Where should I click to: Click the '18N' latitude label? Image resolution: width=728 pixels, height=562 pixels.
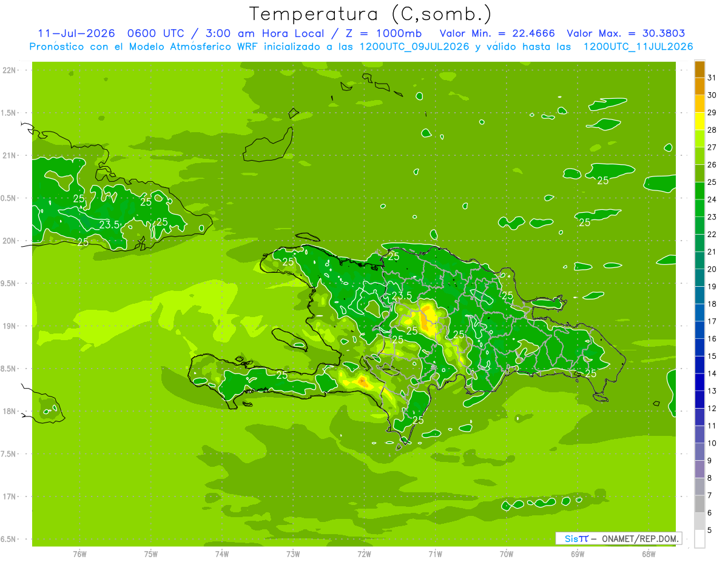(10, 411)
